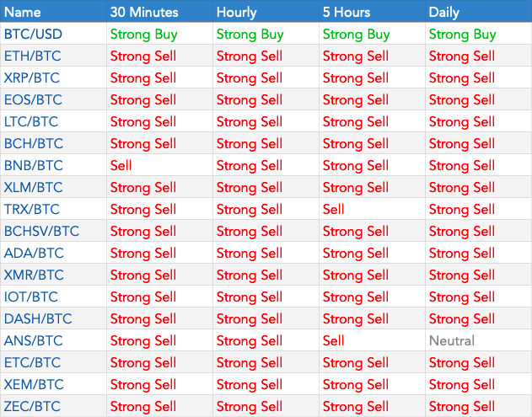Click TRX/BTC 5 Hours Sell rating

(334, 209)
